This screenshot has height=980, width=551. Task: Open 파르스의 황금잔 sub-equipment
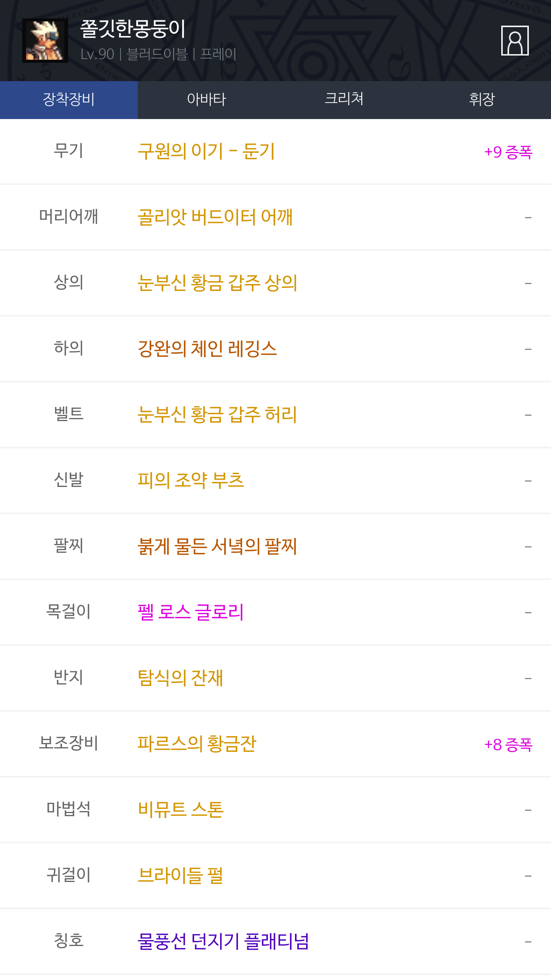[x=197, y=744]
